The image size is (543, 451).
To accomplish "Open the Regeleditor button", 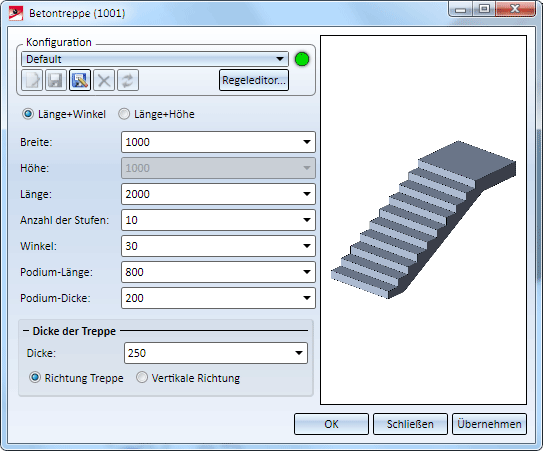I will pos(254,80).
